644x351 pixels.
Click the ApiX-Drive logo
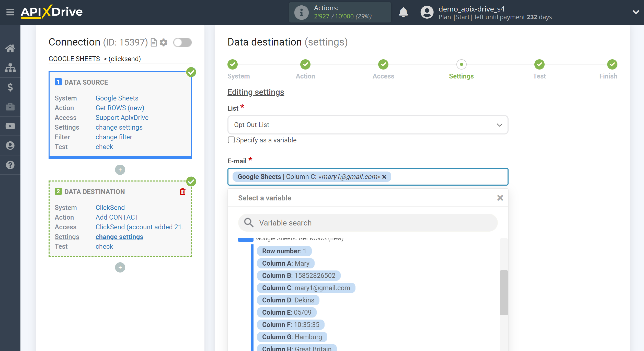coord(52,12)
